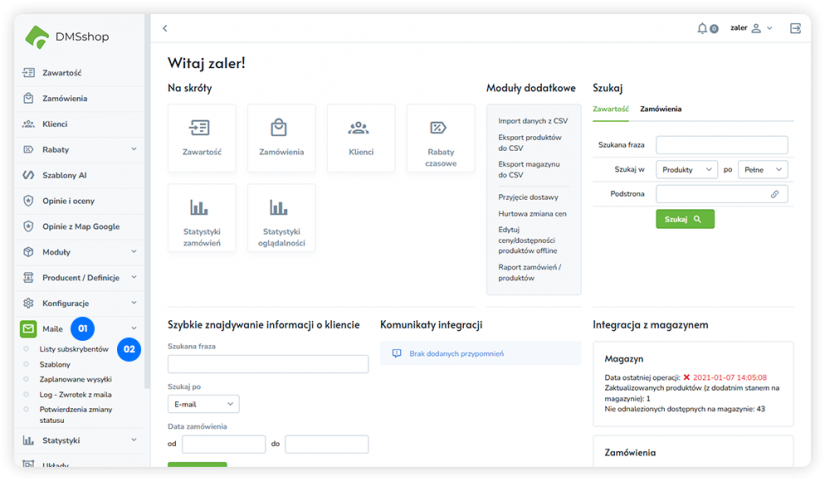The width and height of the screenshot is (825, 481).
Task: Open Szablony AI in the sidebar
Action: pyautogui.click(x=64, y=175)
